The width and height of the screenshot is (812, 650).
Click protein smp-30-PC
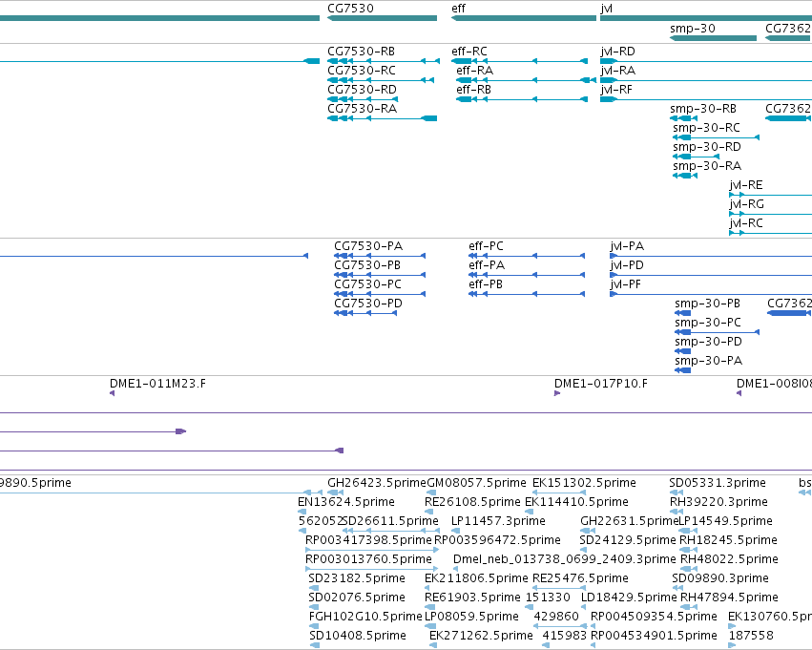tap(708, 323)
